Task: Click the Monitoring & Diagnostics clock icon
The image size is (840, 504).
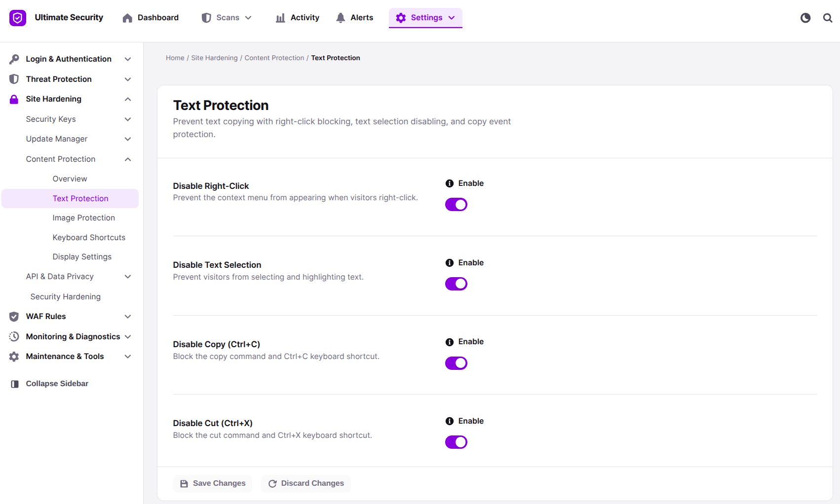Action: tap(14, 336)
